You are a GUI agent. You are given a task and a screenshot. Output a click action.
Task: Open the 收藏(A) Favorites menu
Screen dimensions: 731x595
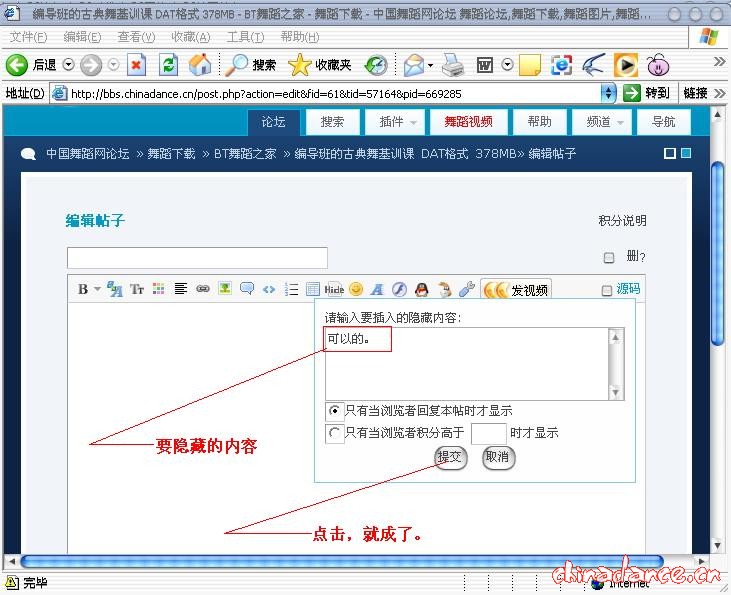191,37
